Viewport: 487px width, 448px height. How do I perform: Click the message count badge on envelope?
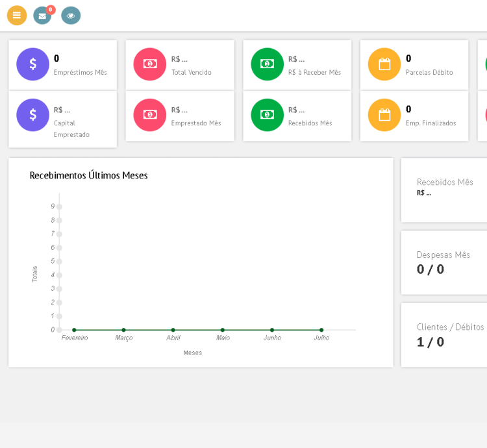(51, 10)
